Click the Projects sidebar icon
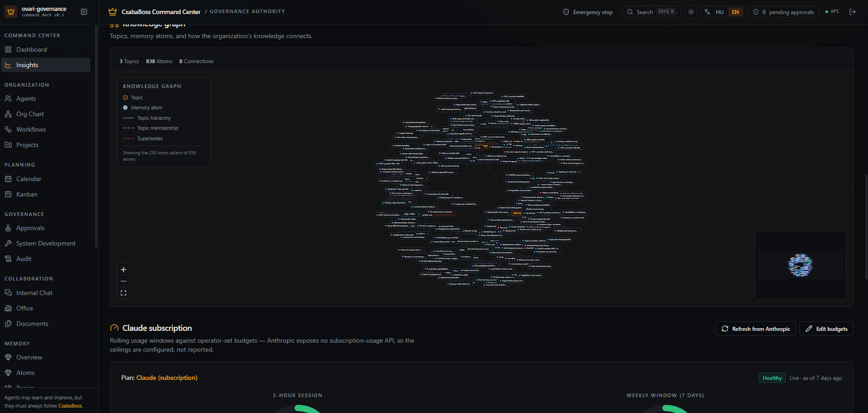The image size is (868, 413). pyautogui.click(x=8, y=145)
